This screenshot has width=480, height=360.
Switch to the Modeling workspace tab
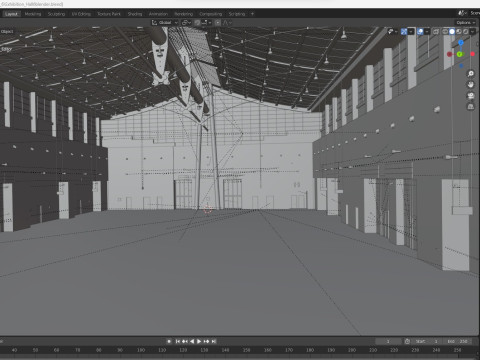pos(33,14)
